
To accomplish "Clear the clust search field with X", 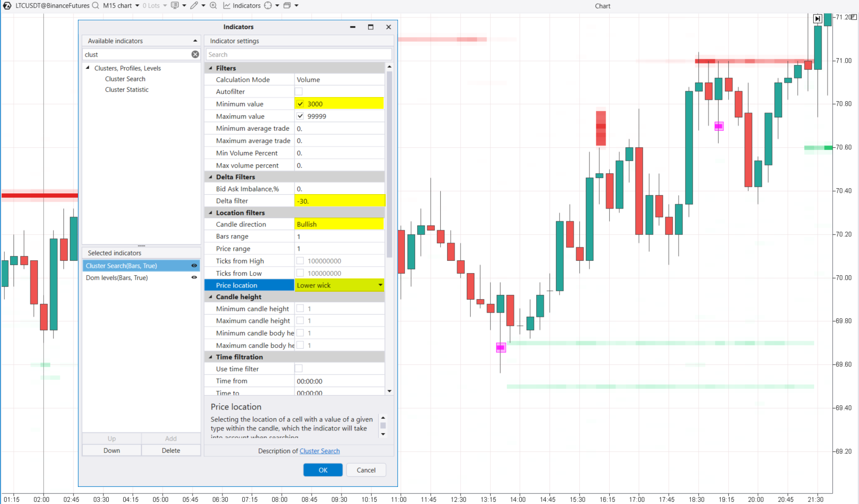I will [x=195, y=54].
